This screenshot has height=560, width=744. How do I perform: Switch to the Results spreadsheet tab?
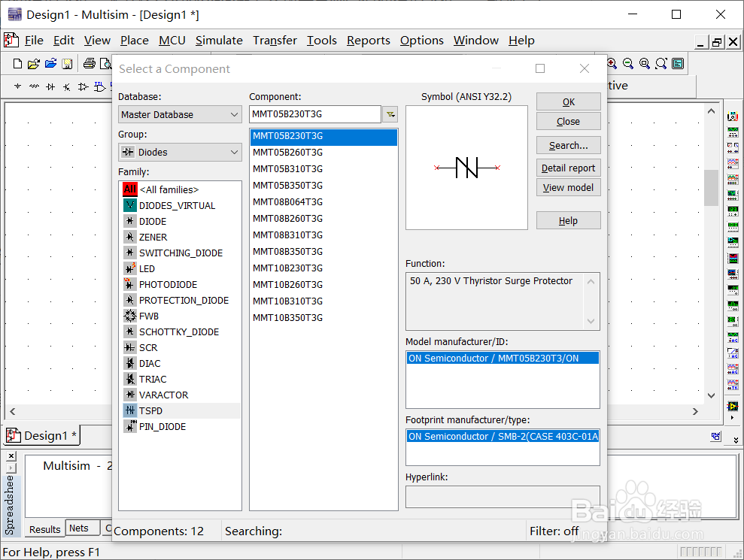tap(44, 529)
